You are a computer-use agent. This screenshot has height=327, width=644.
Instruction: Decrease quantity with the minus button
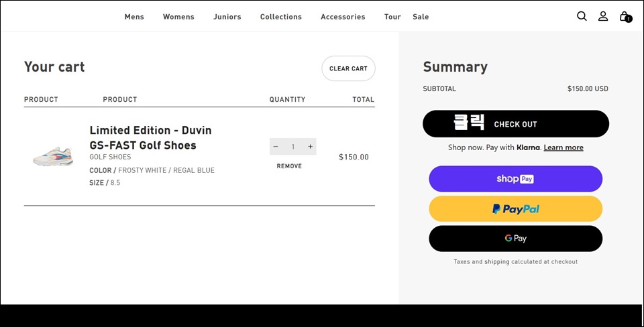(x=276, y=147)
